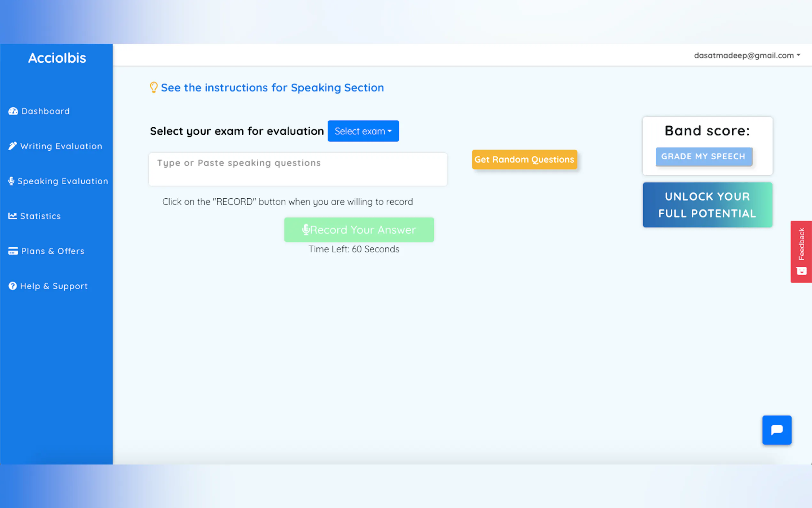Screen dimensions: 812x508
Task: Open the Plans & Offers menu item
Action: click(53, 251)
